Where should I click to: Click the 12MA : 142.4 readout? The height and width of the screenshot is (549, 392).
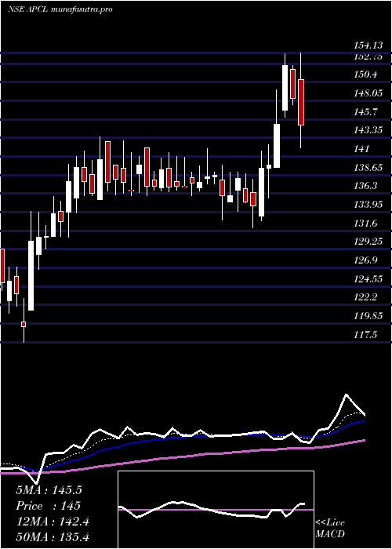coord(53,522)
